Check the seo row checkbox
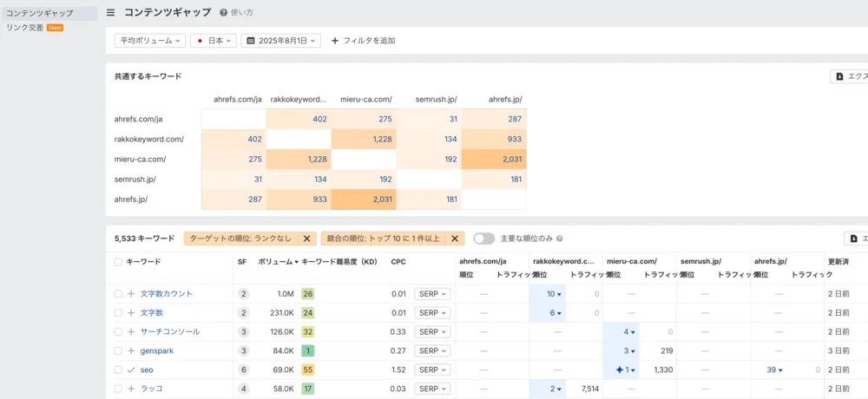 118,370
